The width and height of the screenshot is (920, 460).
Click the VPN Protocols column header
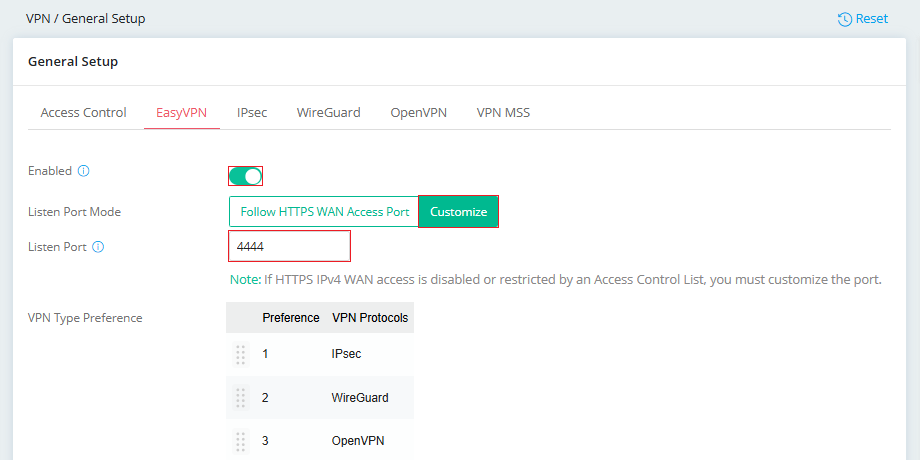[370, 318]
